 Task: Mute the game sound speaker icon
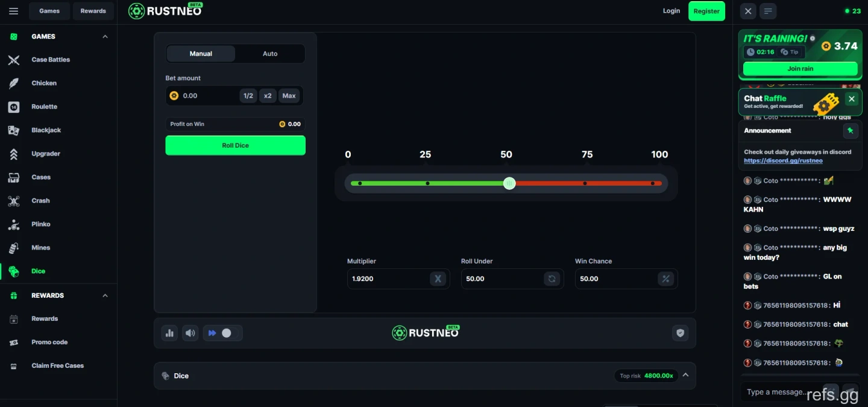tap(190, 333)
